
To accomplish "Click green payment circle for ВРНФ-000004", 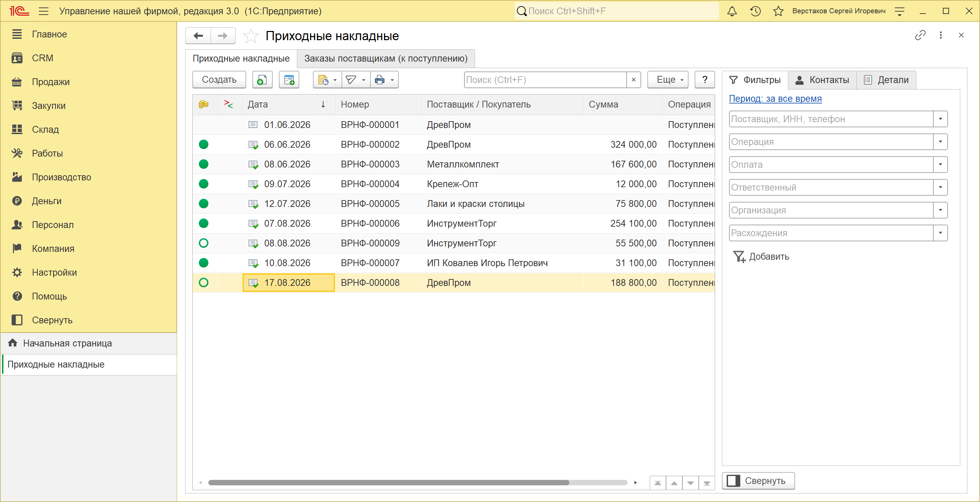I will coord(204,184).
